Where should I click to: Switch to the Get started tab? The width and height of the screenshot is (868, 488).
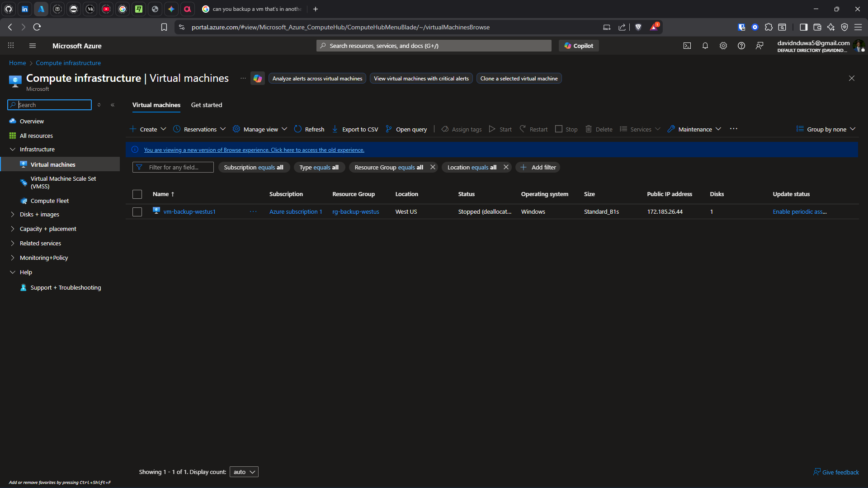tap(207, 105)
